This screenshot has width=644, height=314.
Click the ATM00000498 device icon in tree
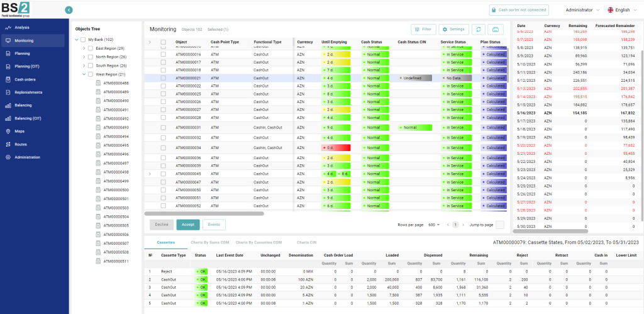coord(98,172)
